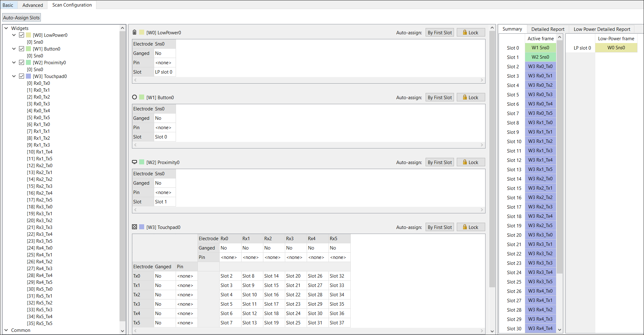This screenshot has height=335, width=644.
Task: Click the Tx4 Ganged No cell
Action: (165, 313)
